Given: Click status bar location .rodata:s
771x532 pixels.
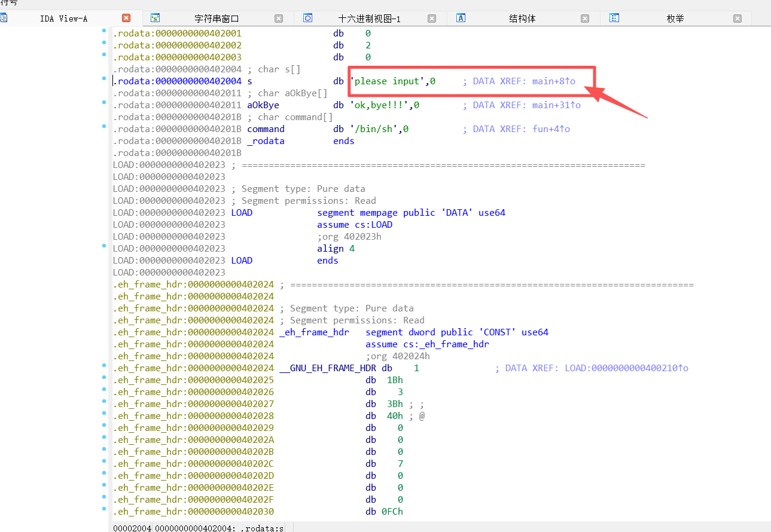Looking at the screenshot, I should [263, 528].
